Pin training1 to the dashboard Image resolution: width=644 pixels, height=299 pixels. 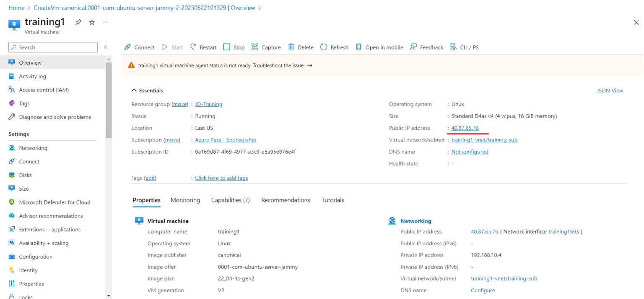[x=78, y=22]
